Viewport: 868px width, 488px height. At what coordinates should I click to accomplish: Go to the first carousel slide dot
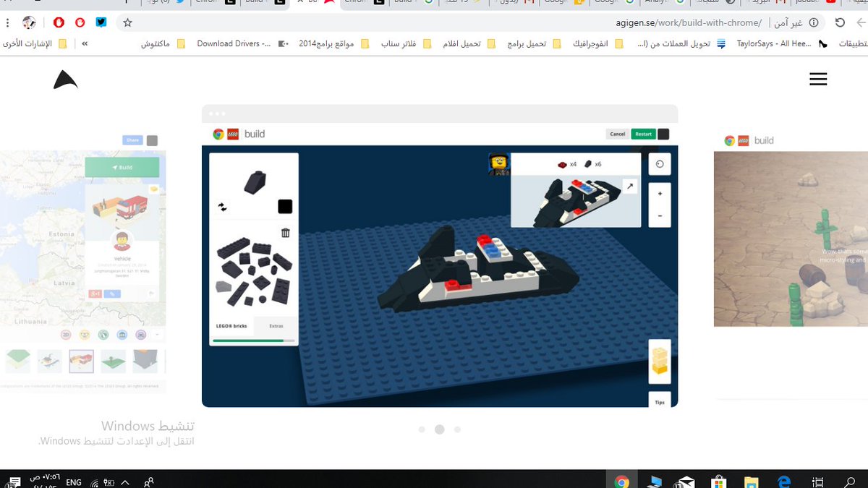click(x=422, y=429)
